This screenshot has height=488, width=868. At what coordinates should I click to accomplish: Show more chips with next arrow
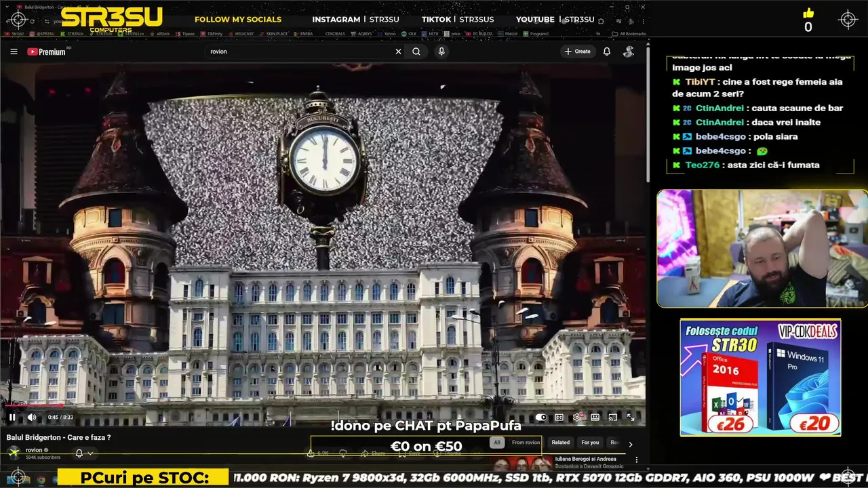(x=631, y=445)
